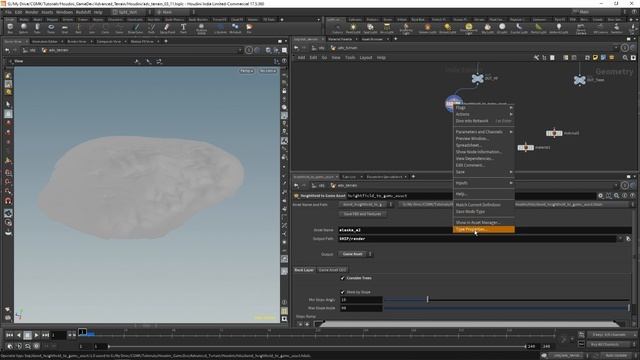This screenshot has height=360, width=640.
Task: Select the L-System shelf tool
Action: click(x=220, y=28)
